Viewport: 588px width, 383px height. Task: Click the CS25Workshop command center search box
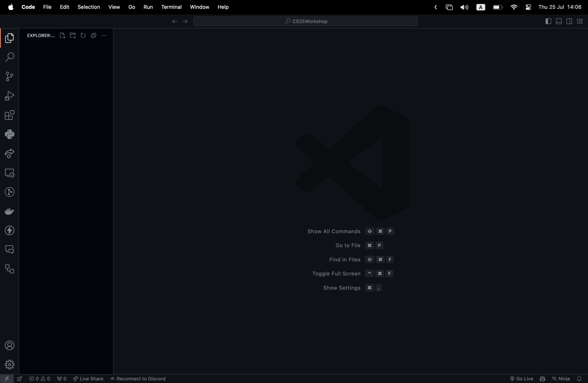306,21
